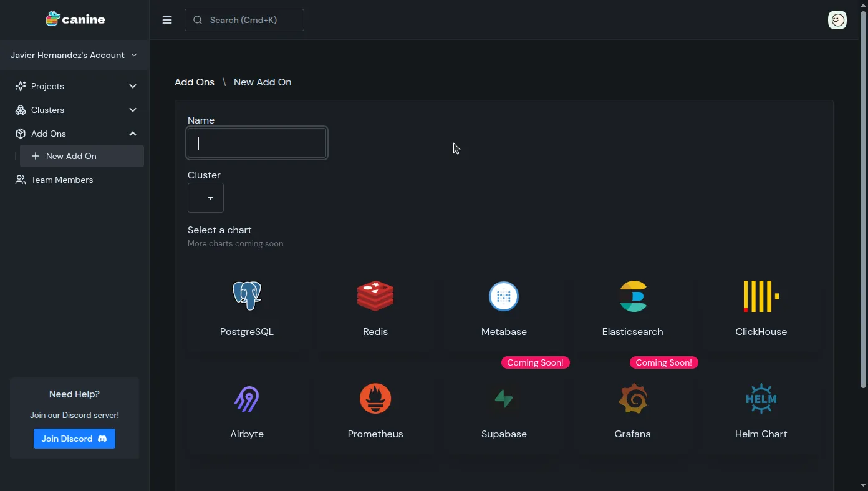The height and width of the screenshot is (491, 868).
Task: Go to Team Members page
Action: click(62, 180)
